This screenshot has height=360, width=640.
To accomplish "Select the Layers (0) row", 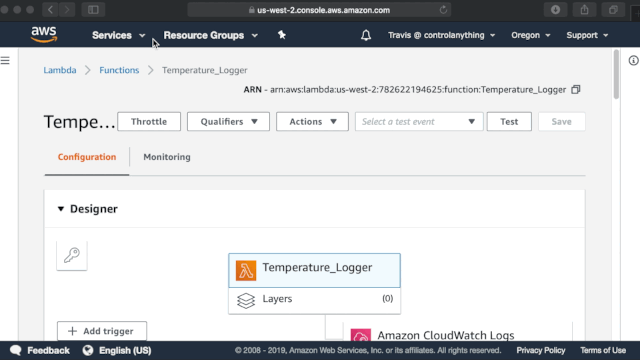I will 314,301.
